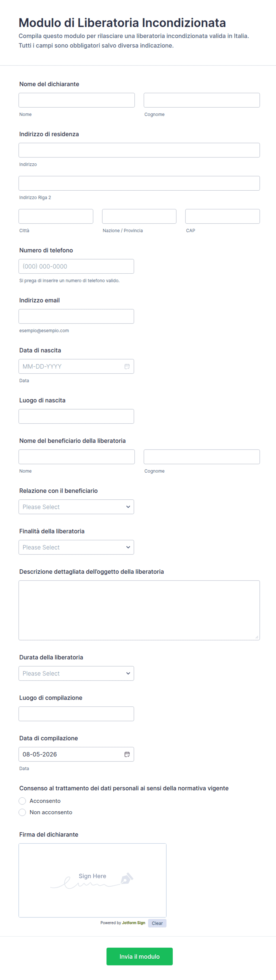Viewport: 276px width, 980px height.
Task: Open calendar icon in Data di compilazione
Action: (127, 754)
